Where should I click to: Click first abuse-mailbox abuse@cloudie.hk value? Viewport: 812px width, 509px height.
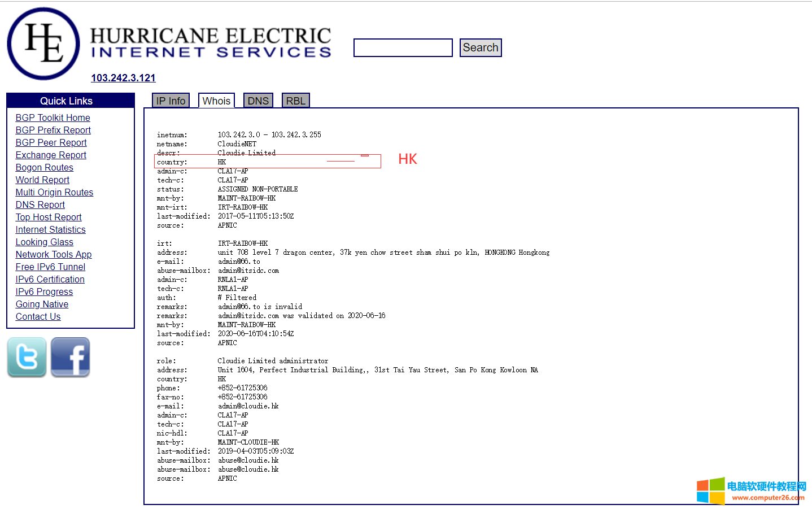248,460
